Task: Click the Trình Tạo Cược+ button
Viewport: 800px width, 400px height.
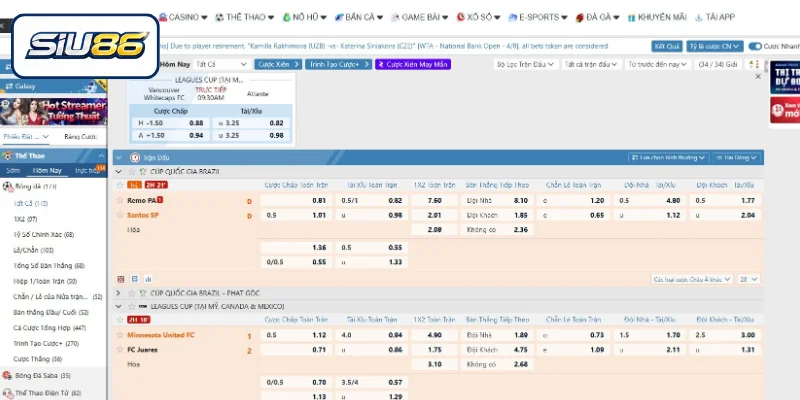Action: 339,64
